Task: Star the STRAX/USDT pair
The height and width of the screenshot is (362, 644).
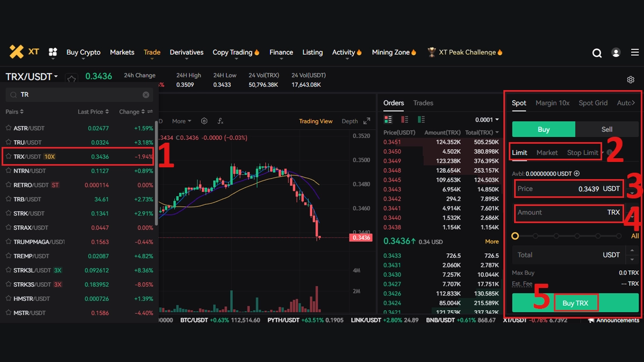Action: pyautogui.click(x=9, y=227)
